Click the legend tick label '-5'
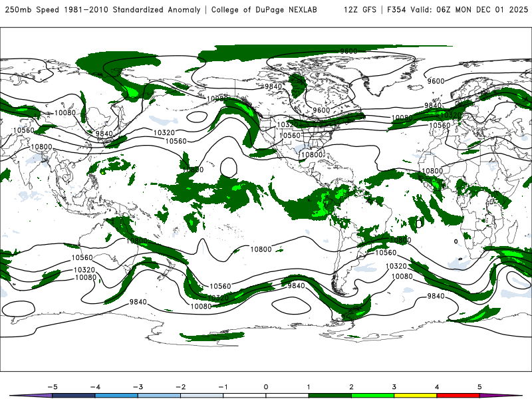The width and height of the screenshot is (532, 399). [53, 387]
